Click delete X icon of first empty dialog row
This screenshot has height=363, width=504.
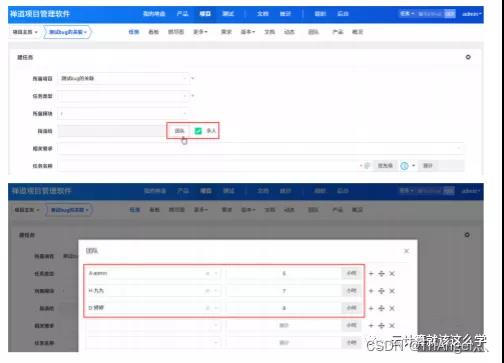point(392,326)
